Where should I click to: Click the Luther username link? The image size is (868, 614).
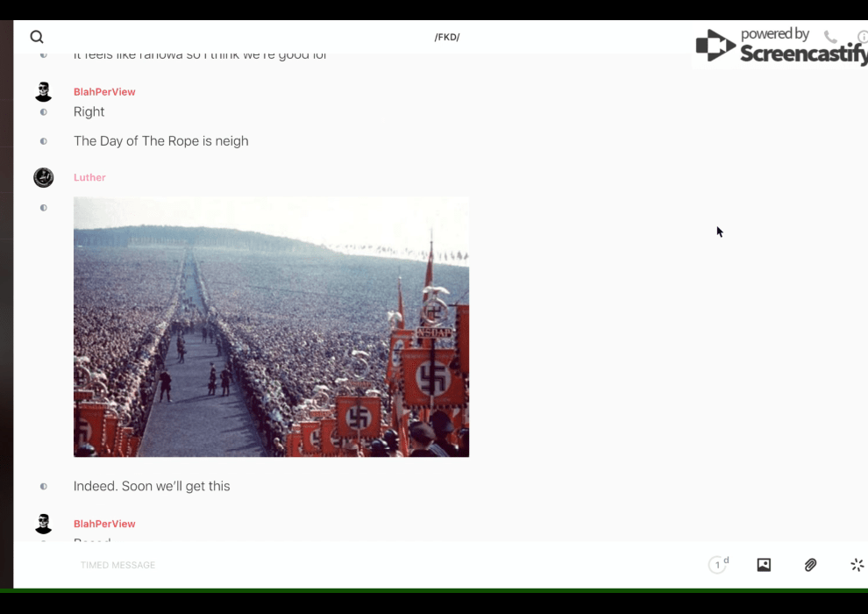(x=89, y=177)
